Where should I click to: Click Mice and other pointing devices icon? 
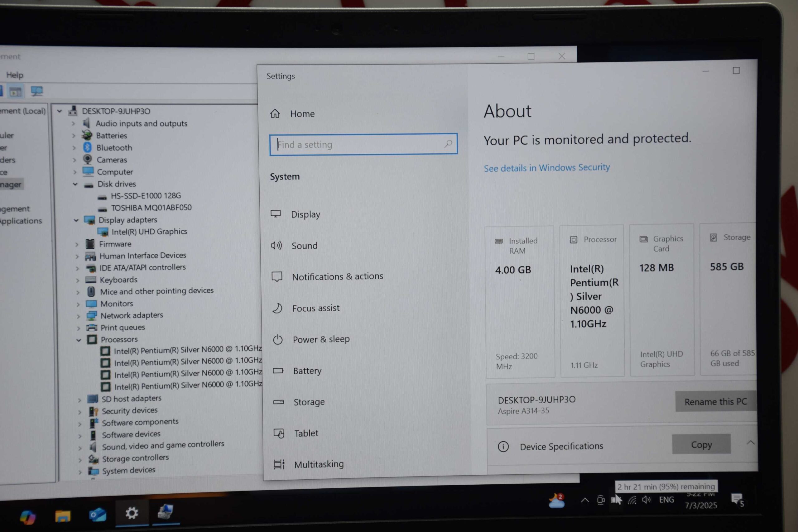[x=91, y=291]
